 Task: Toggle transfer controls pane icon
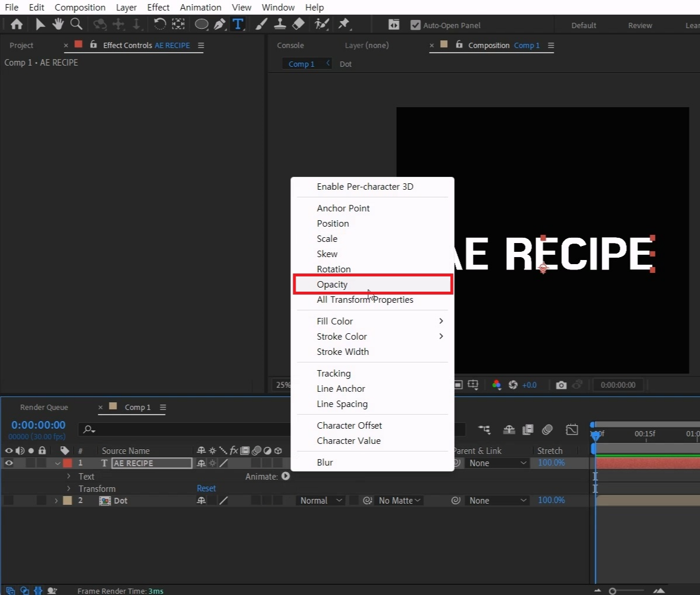coord(25,590)
